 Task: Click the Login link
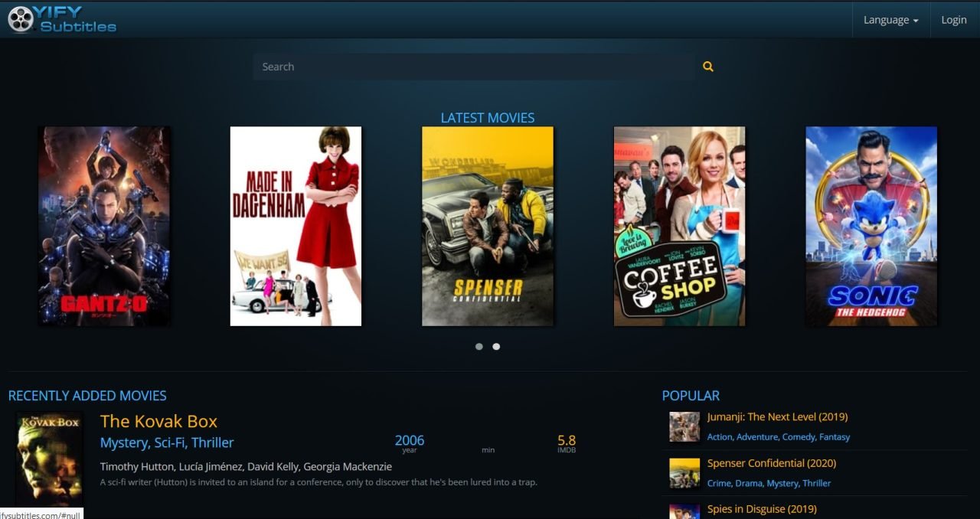(x=954, y=20)
